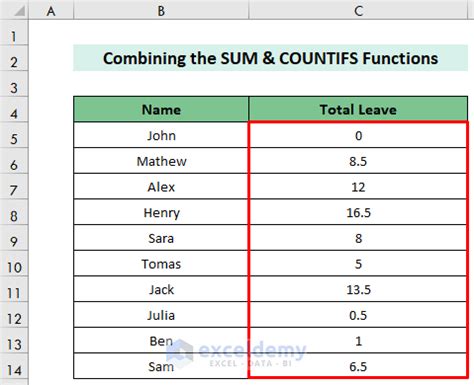474x385 pixels.
Task: Select the cell containing 'Sara'
Action: [x=161, y=238]
